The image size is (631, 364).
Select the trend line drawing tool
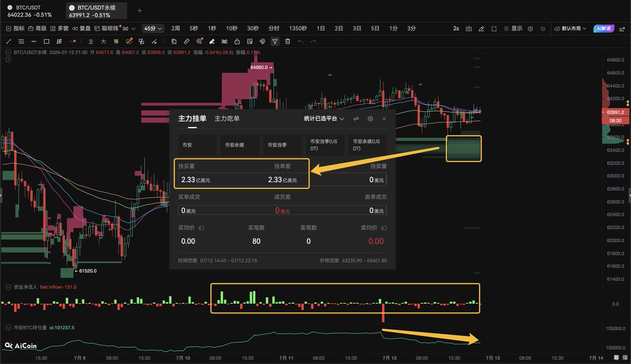tap(8, 41)
